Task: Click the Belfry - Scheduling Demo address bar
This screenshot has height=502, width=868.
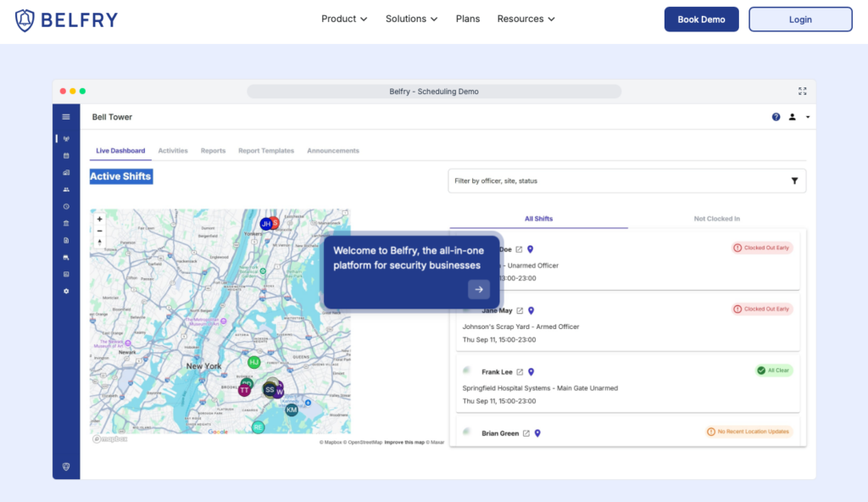Action: coord(434,92)
